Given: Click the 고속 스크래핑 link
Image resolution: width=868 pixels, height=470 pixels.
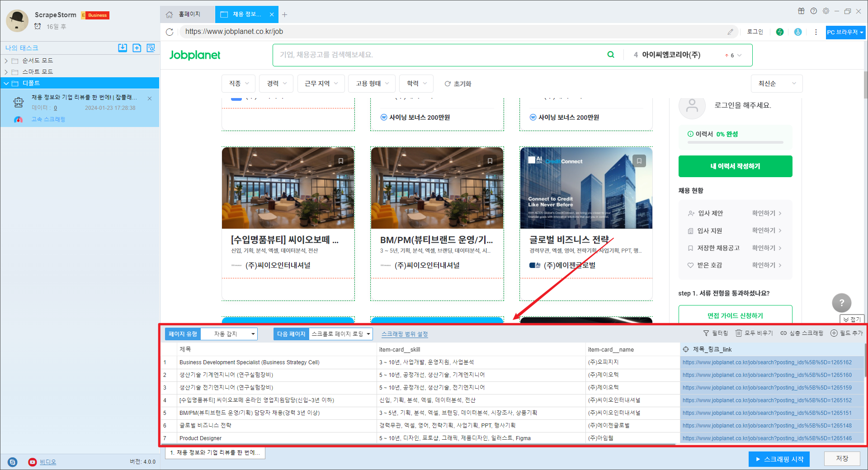Looking at the screenshot, I should [48, 119].
